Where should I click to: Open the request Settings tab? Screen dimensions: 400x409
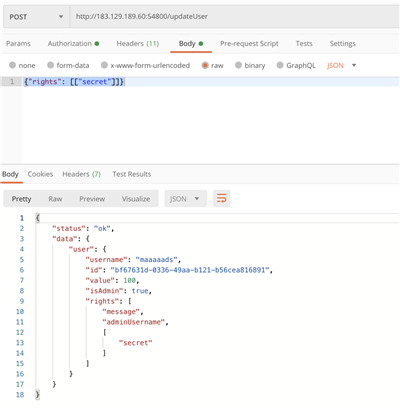click(343, 44)
